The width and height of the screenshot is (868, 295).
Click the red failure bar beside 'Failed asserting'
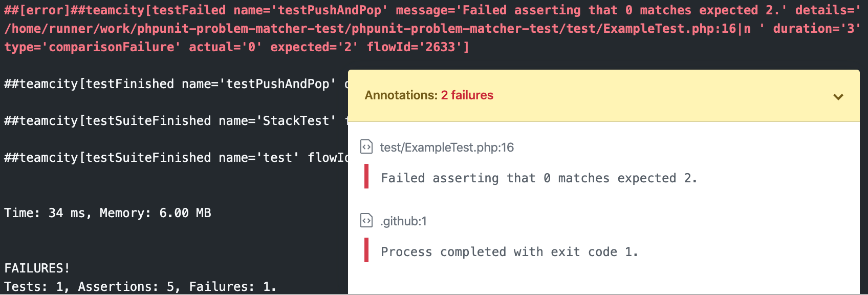coord(366,176)
